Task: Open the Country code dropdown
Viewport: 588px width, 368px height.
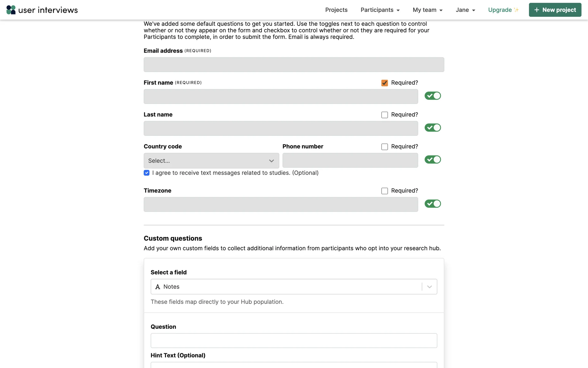Action: point(211,161)
